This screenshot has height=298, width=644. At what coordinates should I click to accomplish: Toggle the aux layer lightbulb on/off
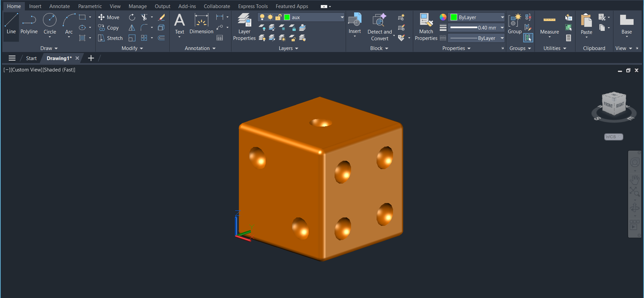tap(262, 17)
